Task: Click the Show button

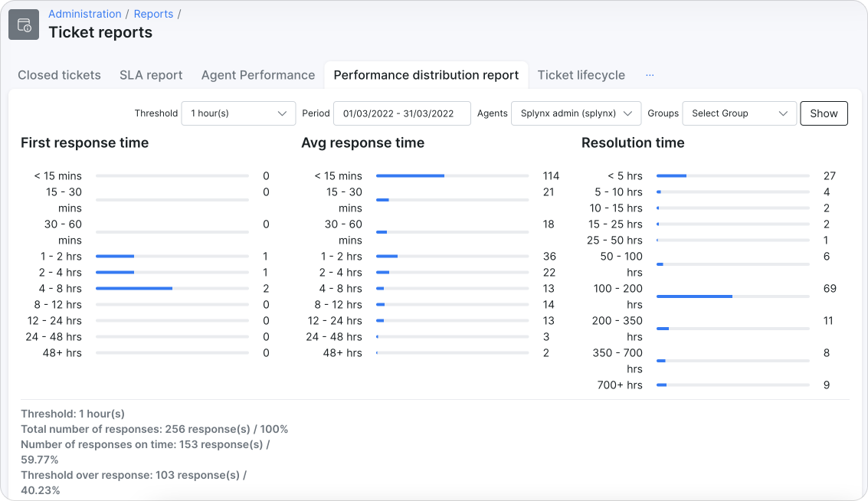Action: [x=824, y=113]
